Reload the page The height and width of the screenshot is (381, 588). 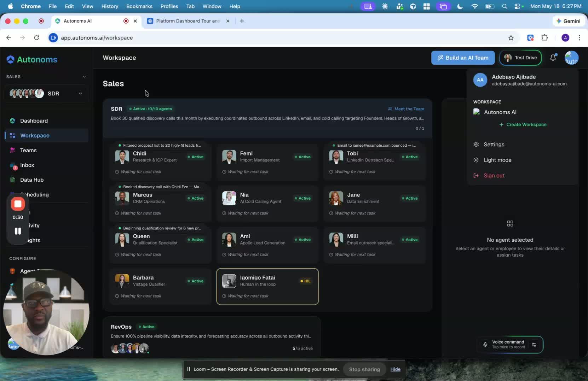(x=36, y=38)
